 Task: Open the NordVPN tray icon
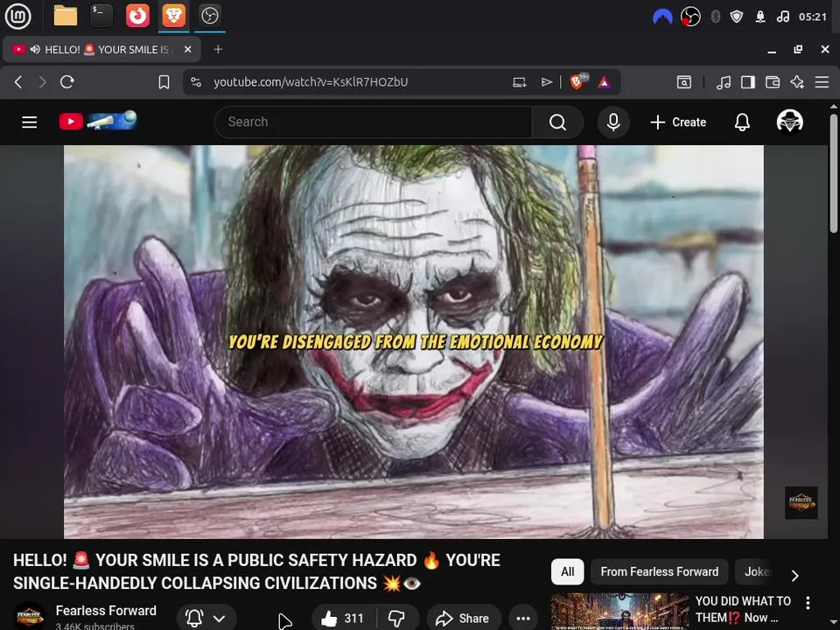[x=662, y=17]
